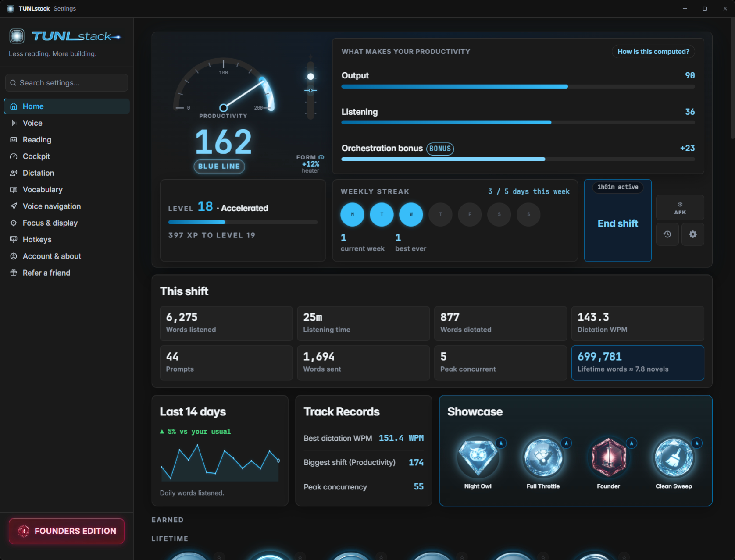Viewport: 735px width, 560px height.
Task: Click the Monday streak circle
Action: pos(352,214)
